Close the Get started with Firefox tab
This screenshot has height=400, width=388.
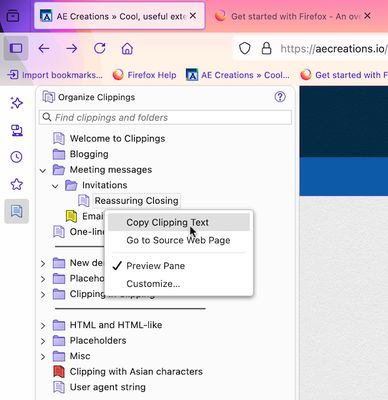367,16
